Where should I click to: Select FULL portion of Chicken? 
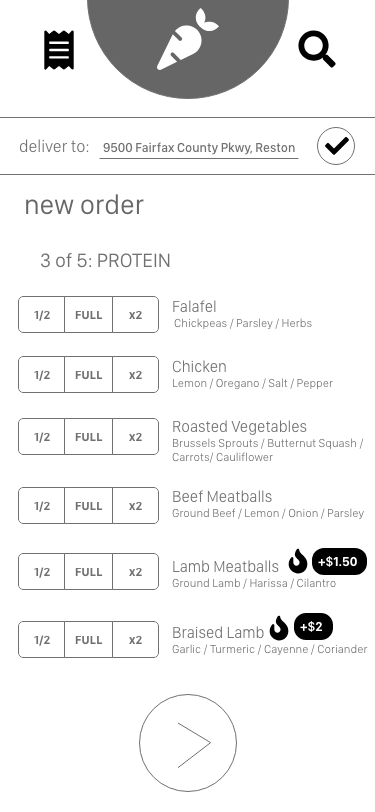point(89,374)
